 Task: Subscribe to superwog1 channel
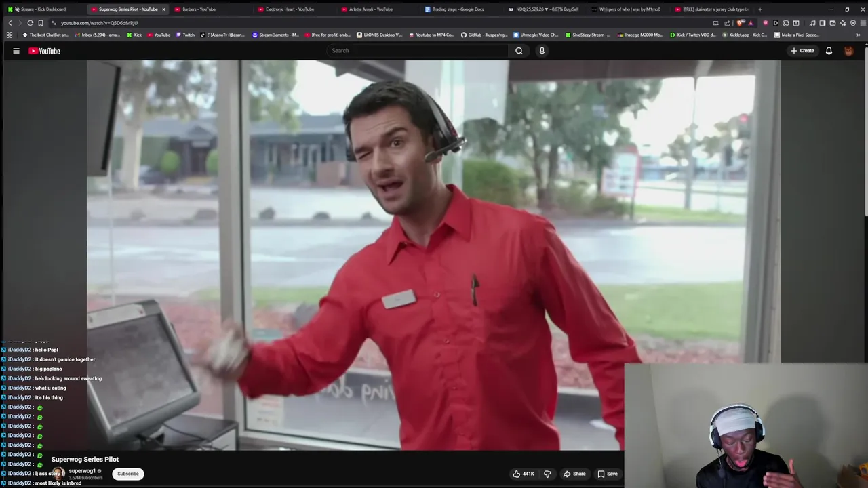[127, 474]
